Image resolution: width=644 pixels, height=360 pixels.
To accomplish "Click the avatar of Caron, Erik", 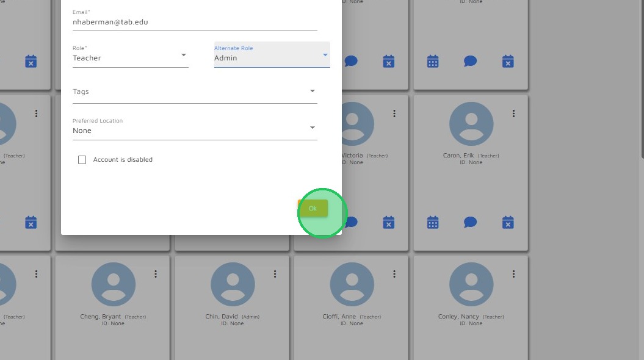I will (471, 124).
